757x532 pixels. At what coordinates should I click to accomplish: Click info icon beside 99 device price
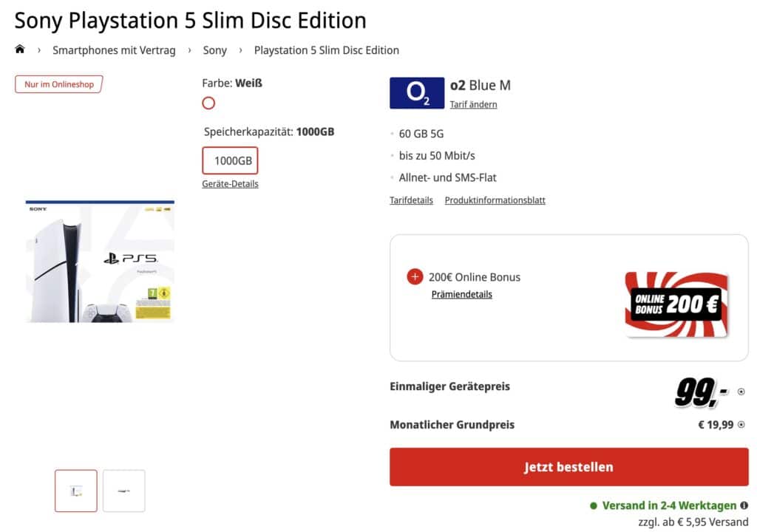pos(741,392)
